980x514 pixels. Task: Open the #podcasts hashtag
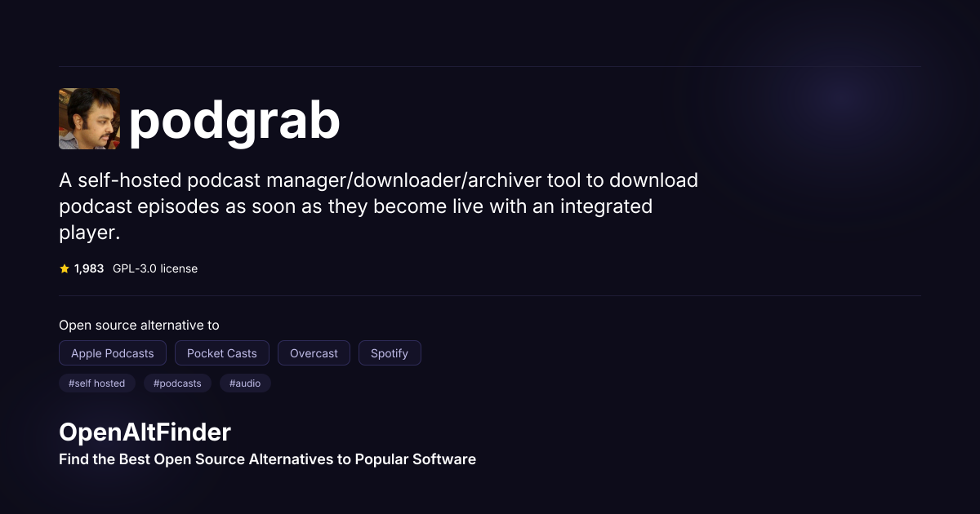(x=177, y=383)
